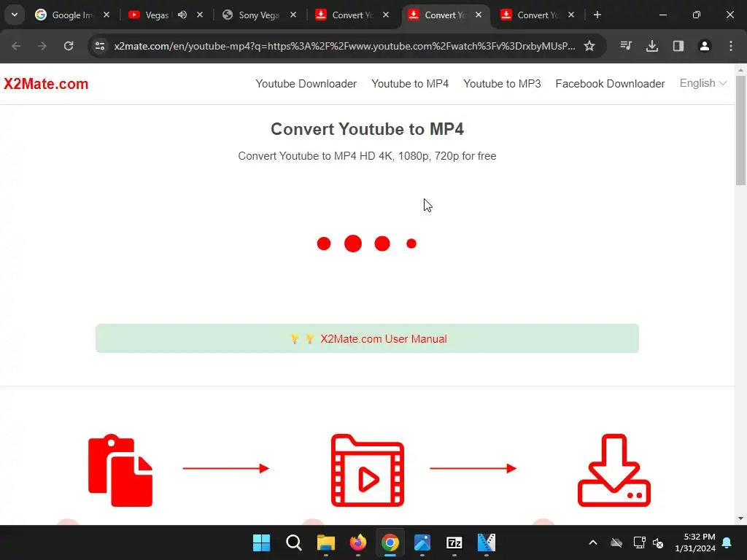Click the download-to-drive step icon
The width and height of the screenshot is (747, 560).
[x=614, y=470]
